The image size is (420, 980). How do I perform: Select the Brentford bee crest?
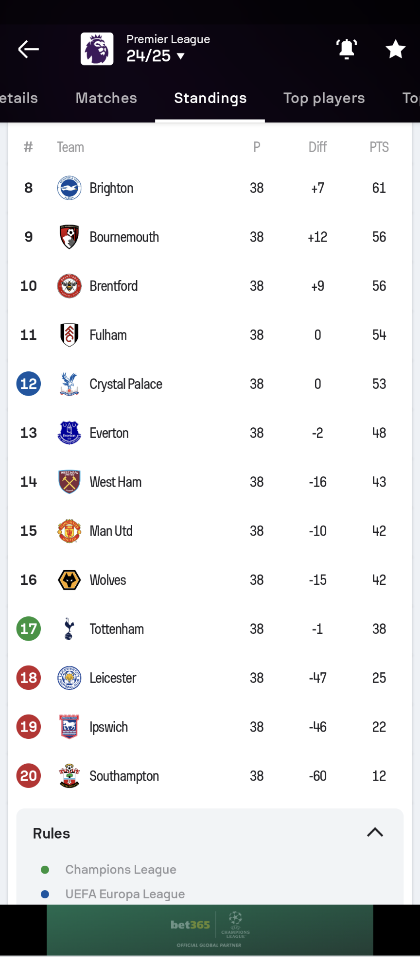tap(69, 286)
